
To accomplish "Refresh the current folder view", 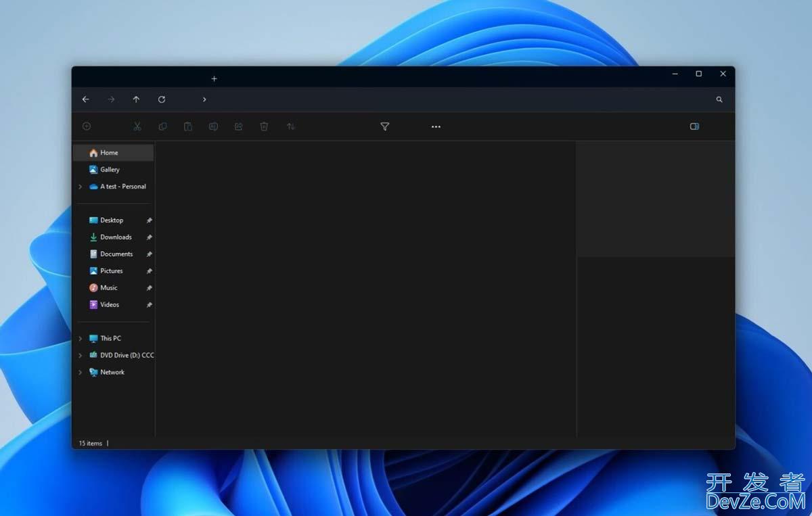I will click(x=162, y=99).
